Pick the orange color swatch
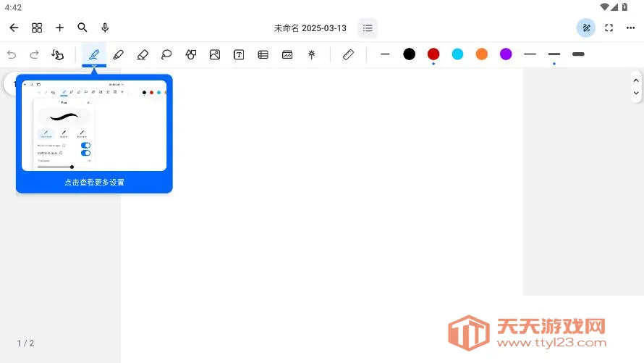Image resolution: width=644 pixels, height=363 pixels. point(482,54)
